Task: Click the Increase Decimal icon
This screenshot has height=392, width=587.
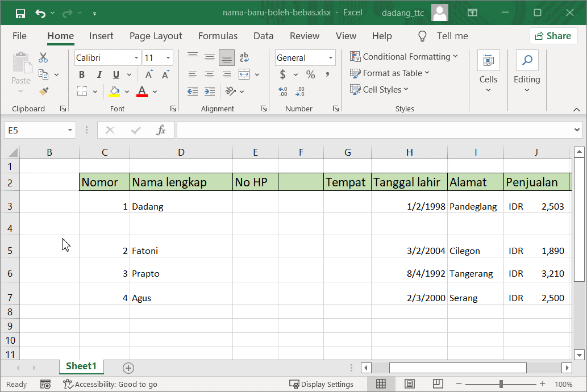Action: point(283,91)
